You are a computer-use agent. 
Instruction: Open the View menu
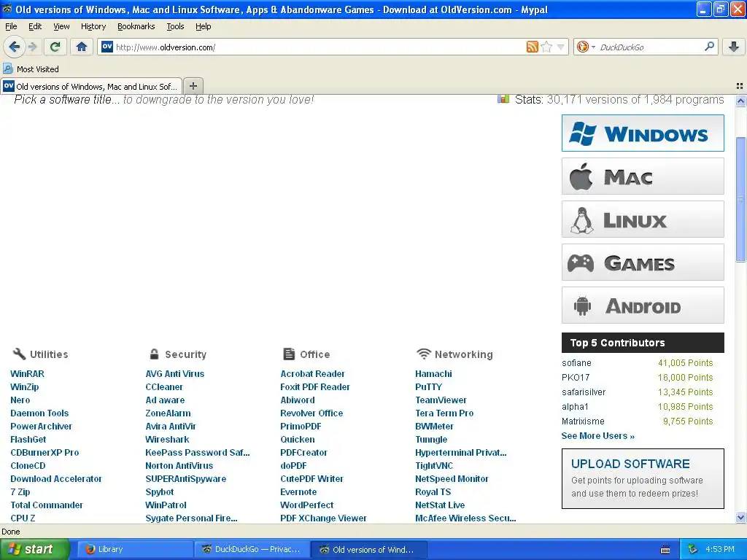click(x=61, y=26)
